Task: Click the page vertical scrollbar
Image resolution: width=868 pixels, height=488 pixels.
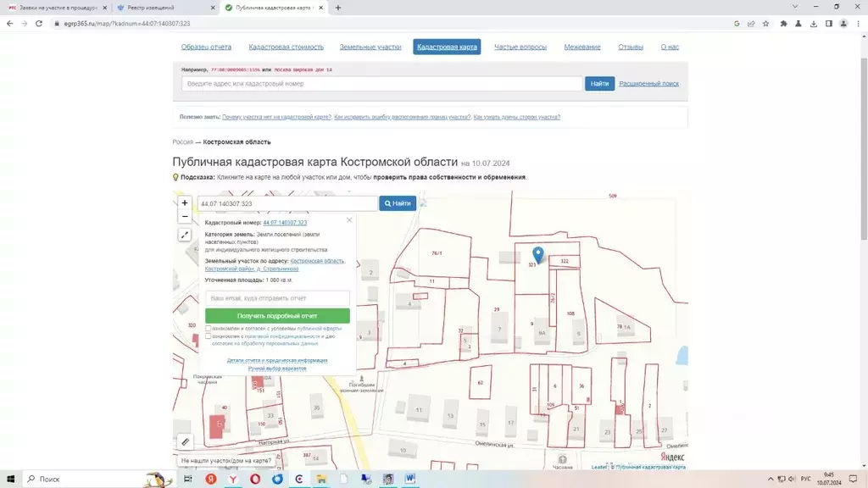Action: 864,148
